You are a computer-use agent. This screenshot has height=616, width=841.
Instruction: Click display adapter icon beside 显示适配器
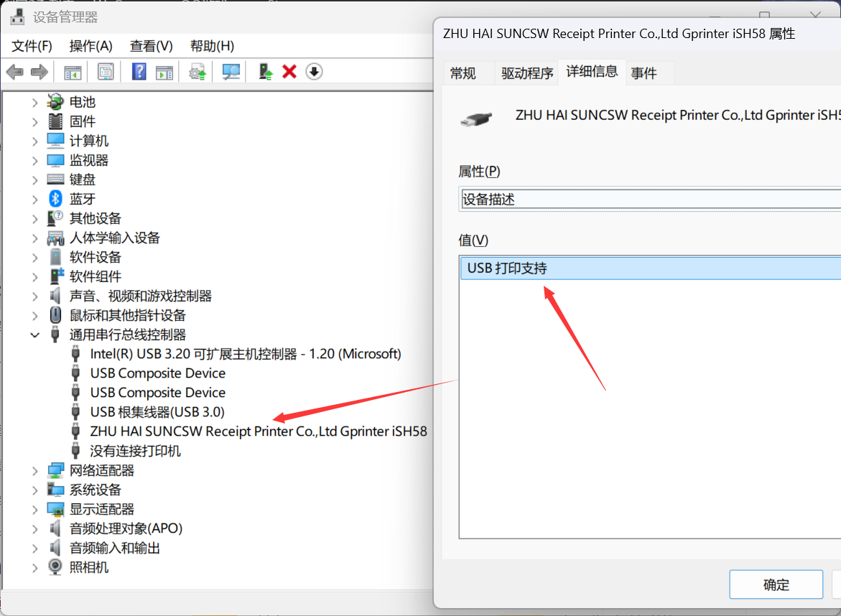[x=55, y=509]
